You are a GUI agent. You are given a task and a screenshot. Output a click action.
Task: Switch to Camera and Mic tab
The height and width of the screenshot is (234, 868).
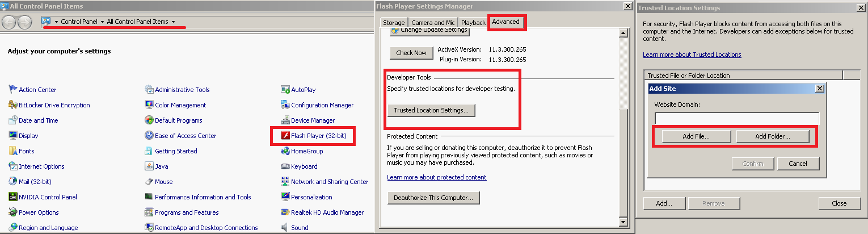tap(433, 23)
